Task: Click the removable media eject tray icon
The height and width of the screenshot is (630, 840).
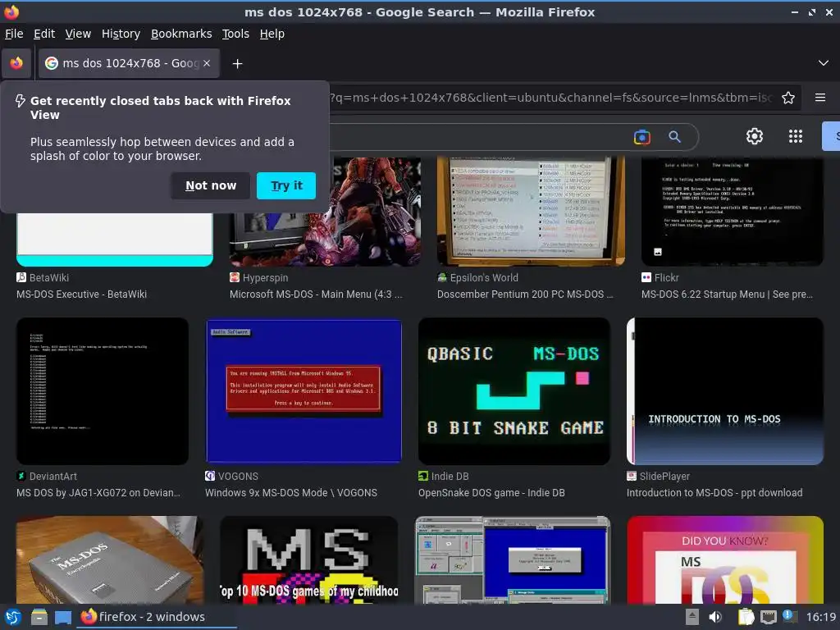Action: click(x=692, y=617)
